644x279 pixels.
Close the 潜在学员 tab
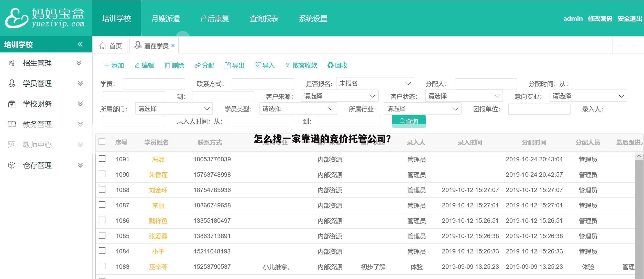point(173,46)
